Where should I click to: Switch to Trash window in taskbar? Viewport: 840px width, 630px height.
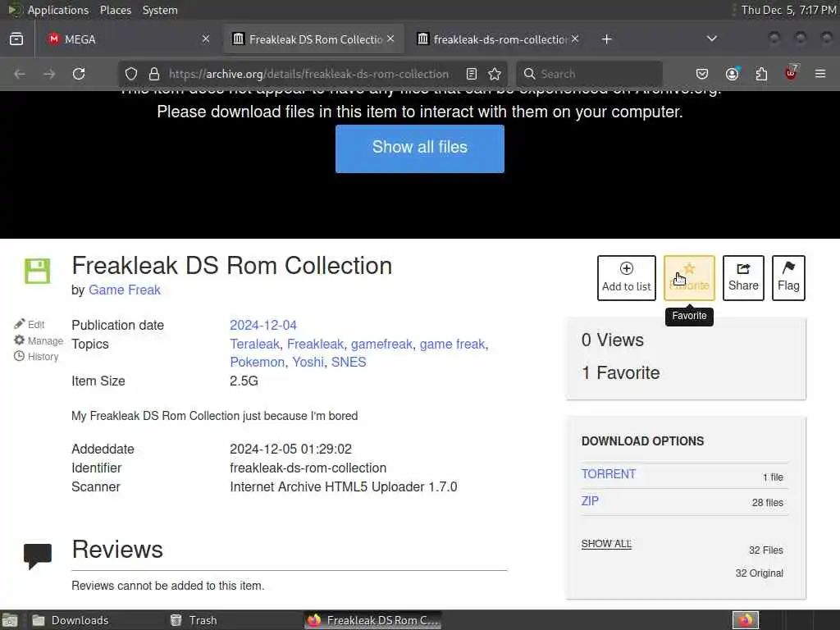[194, 620]
